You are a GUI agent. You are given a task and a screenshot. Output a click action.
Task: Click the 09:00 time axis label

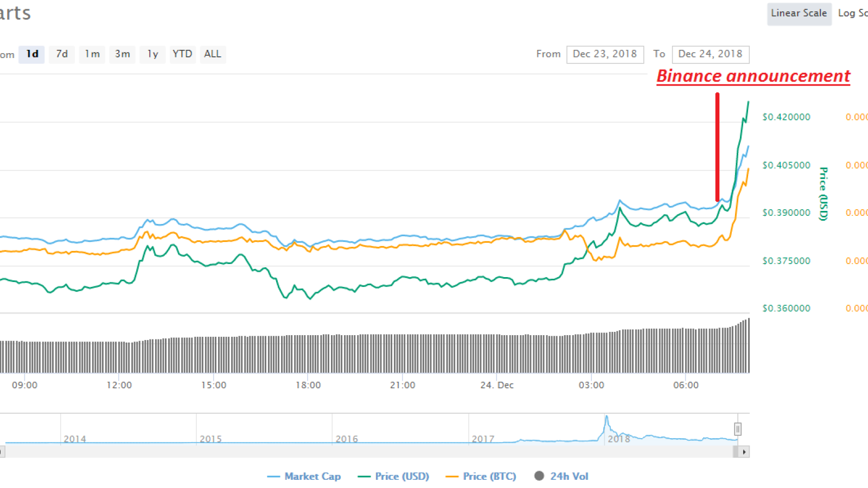(25, 386)
